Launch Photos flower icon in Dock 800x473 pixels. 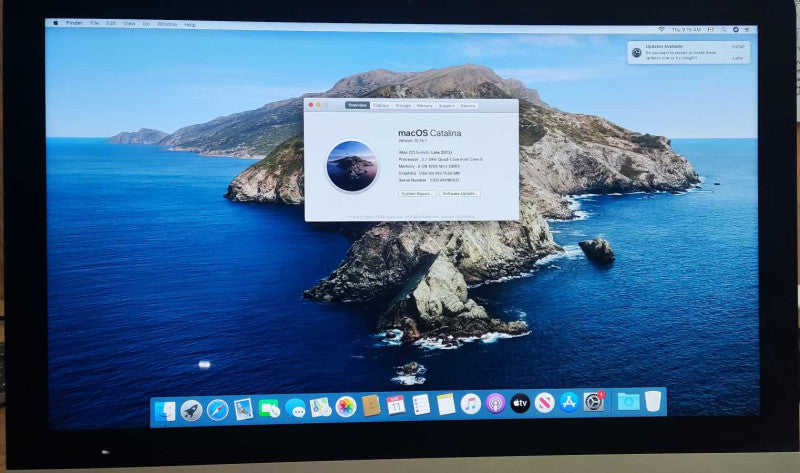tap(346, 407)
